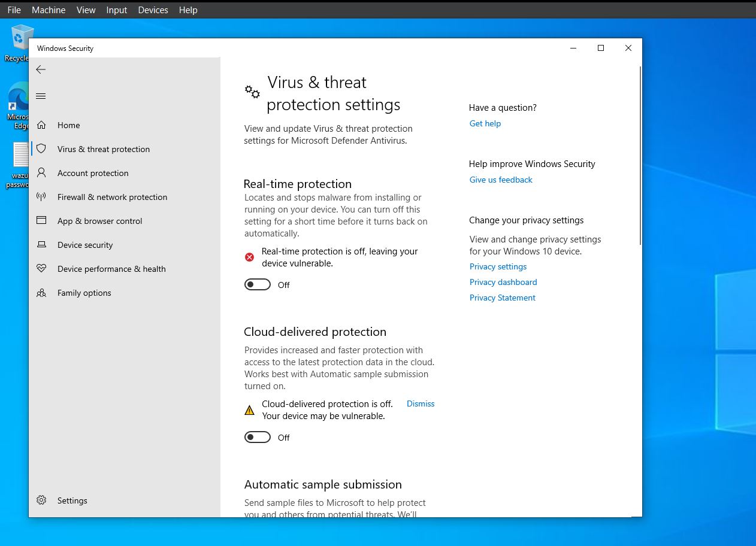Dismiss the cloud protection warning
Screen dimensions: 756x546
pyautogui.click(x=420, y=404)
